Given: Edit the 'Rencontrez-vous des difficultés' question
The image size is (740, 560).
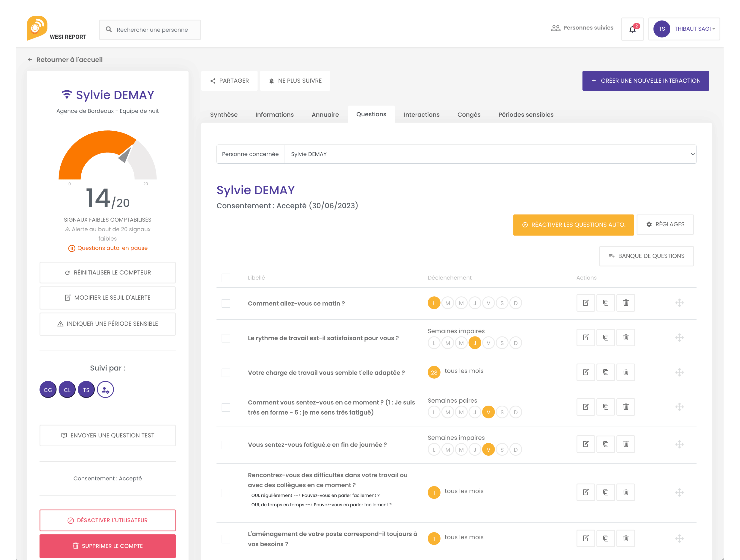Looking at the screenshot, I should coord(586,492).
